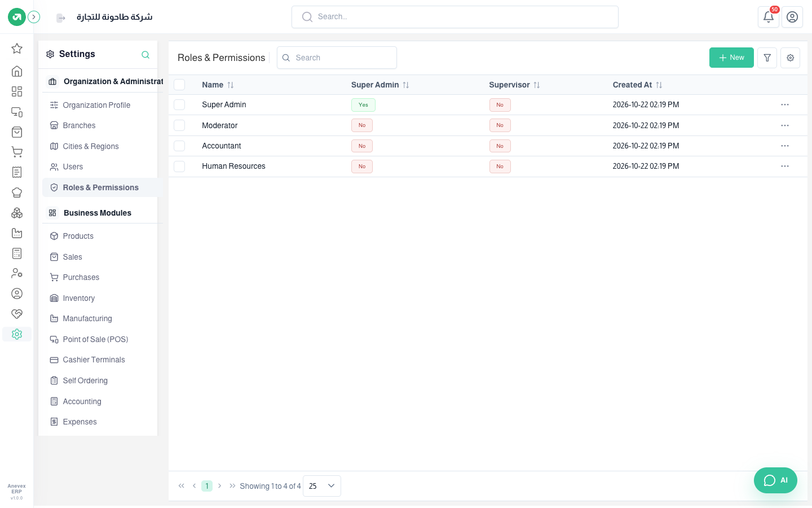This screenshot has height=508, width=812.
Task: Open dashboard grid icon in left rail
Action: [17, 91]
